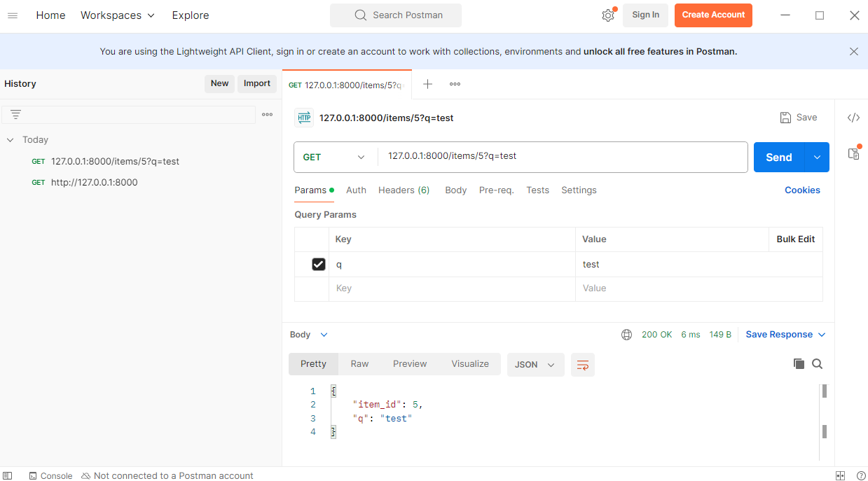This screenshot has width=868, height=481.
Task: Open the hamburger menu icon
Action: click(x=13, y=15)
